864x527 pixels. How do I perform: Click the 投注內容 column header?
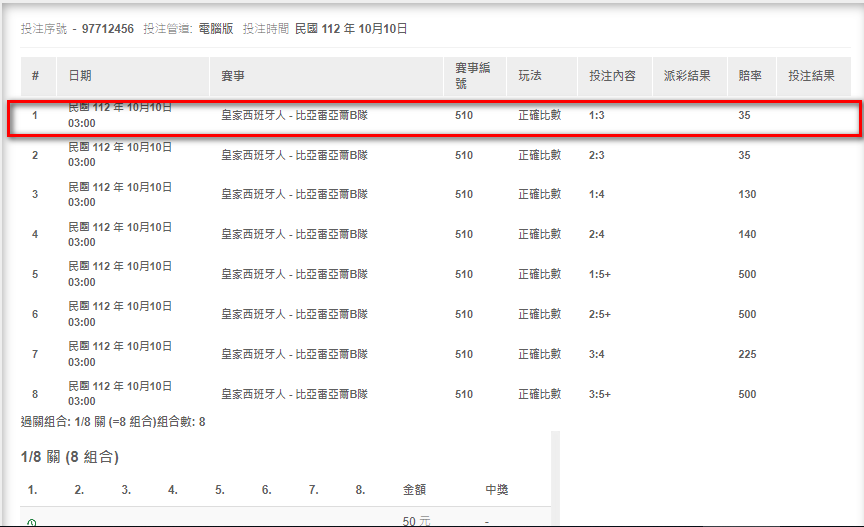[x=613, y=76]
